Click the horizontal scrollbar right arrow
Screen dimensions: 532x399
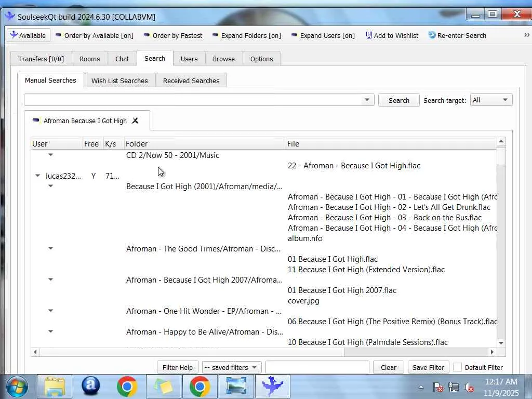point(493,352)
